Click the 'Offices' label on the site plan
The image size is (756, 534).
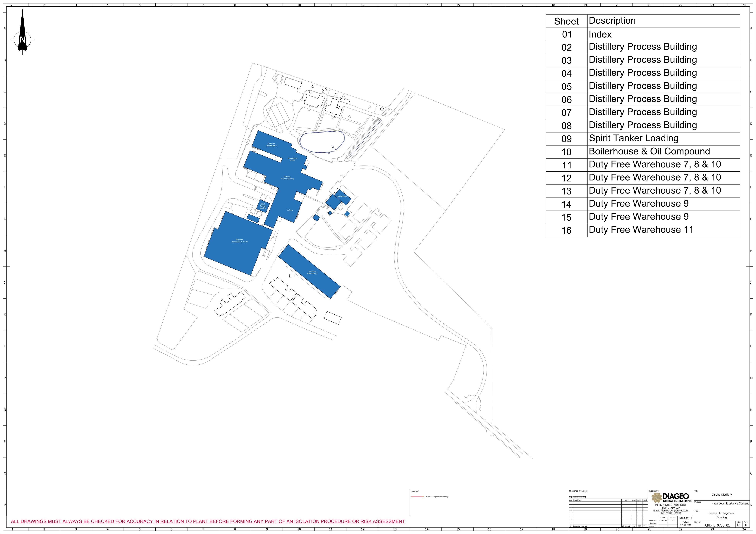pos(290,210)
